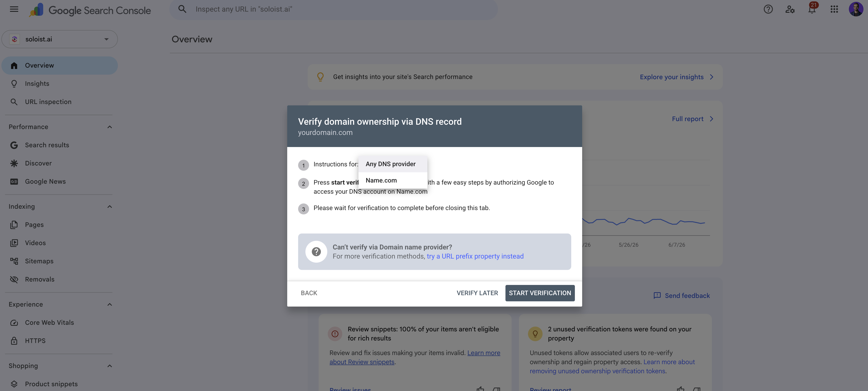Collapse the Shopping section
This screenshot has width=868, height=391.
tap(109, 366)
